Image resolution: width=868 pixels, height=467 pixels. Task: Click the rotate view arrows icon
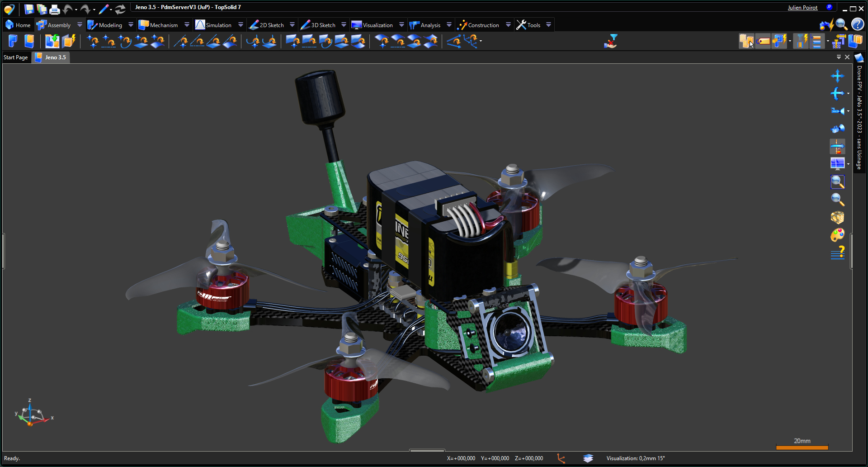click(837, 94)
